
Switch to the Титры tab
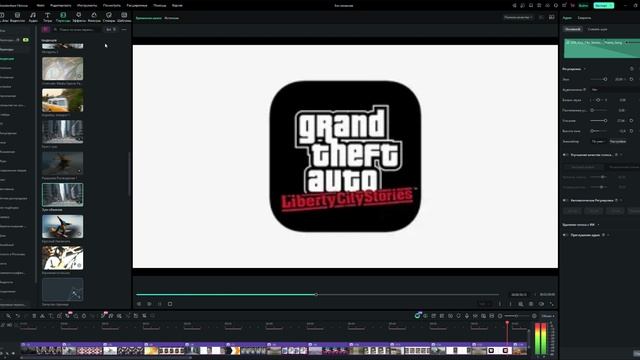pyautogui.click(x=47, y=17)
